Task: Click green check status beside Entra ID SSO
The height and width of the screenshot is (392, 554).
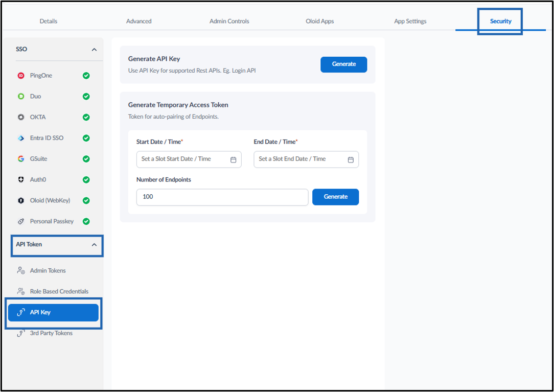Action: (86, 138)
